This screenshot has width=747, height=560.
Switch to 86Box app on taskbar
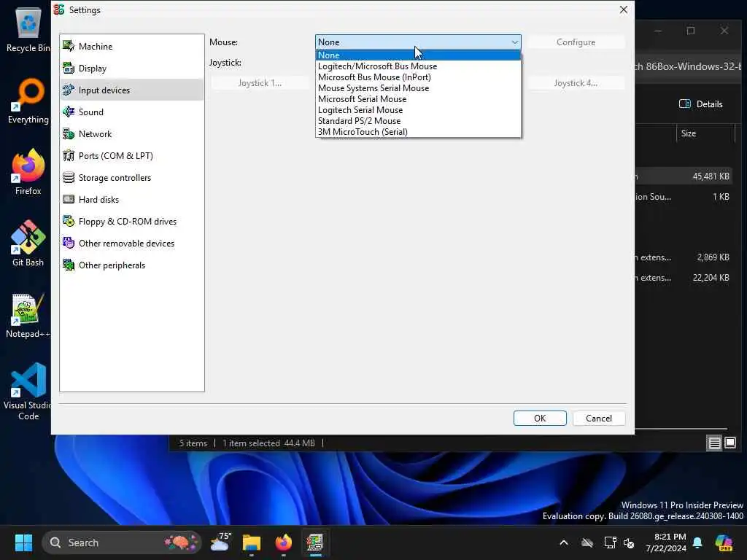(x=315, y=542)
